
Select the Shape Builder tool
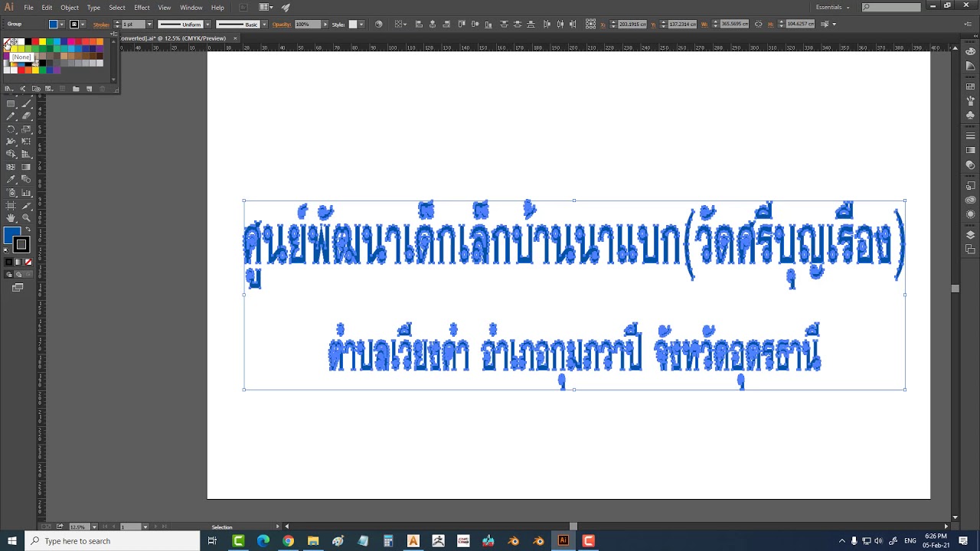11,153
